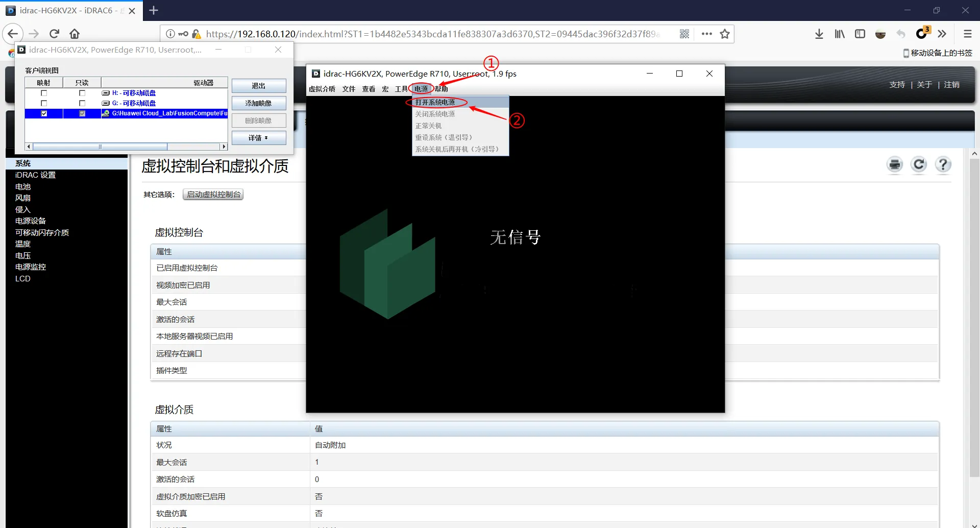Select 打开系统电源 from power menu
Screen dimensions: 980x528
point(460,102)
